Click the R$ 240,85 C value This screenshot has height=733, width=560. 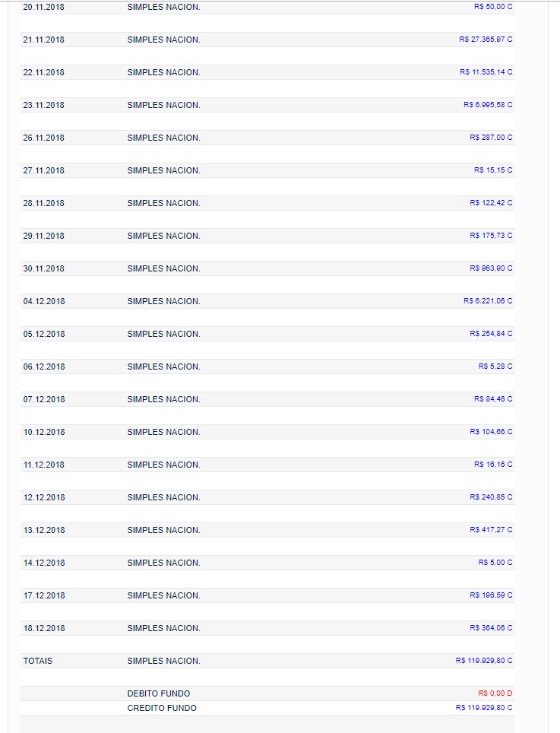point(491,497)
